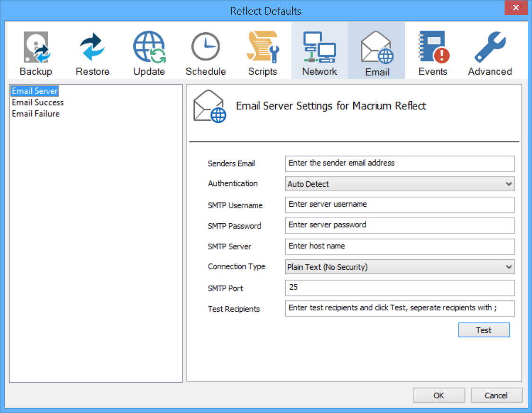
Task: Expand the Authentication dropdown
Action: [400, 184]
